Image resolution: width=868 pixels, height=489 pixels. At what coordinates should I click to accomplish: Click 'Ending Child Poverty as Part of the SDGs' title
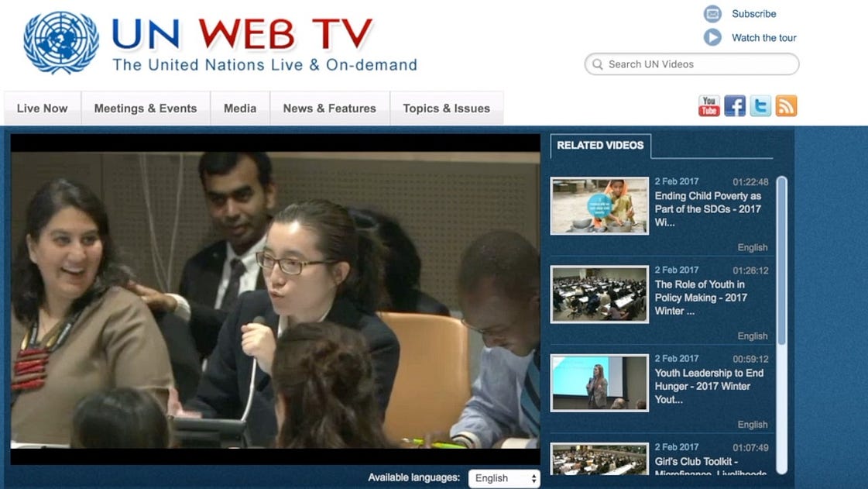pyautogui.click(x=708, y=208)
